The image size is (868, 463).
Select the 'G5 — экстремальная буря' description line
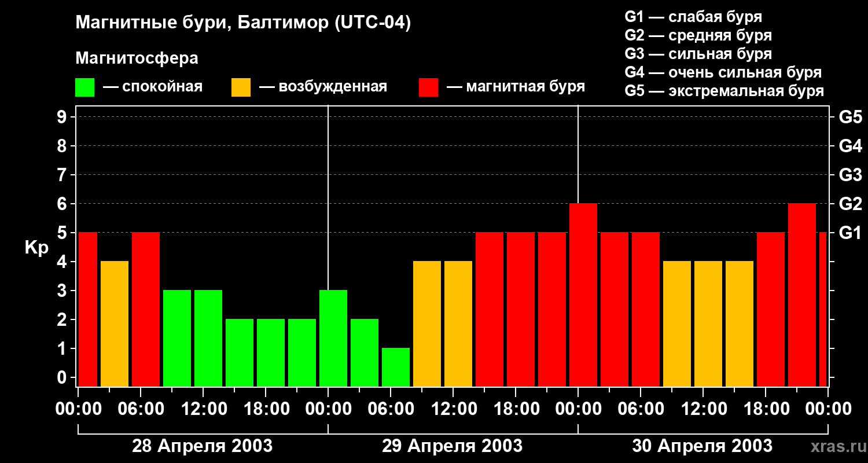tap(724, 91)
